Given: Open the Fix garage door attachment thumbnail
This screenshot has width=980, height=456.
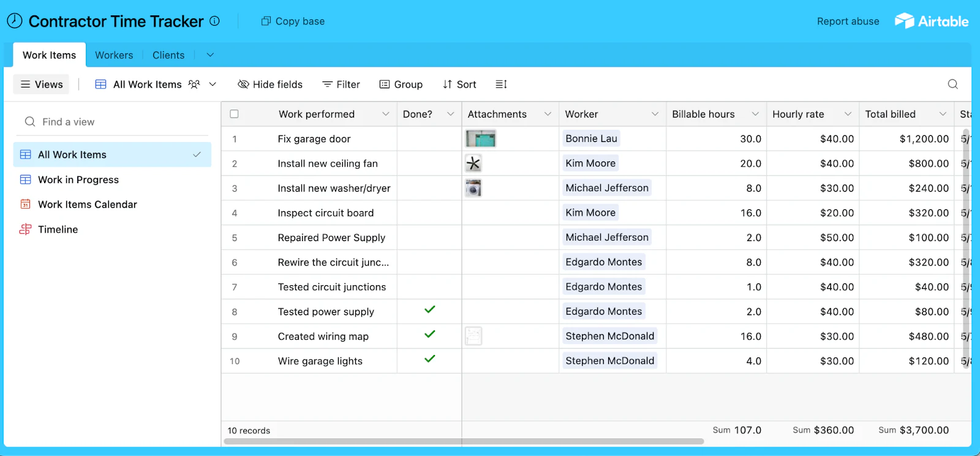Looking at the screenshot, I should click(x=481, y=139).
